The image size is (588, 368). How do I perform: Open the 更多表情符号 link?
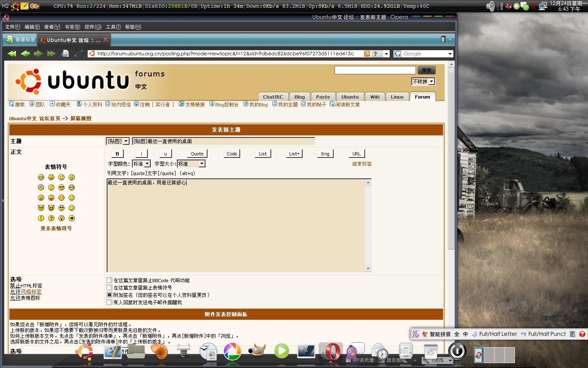56,229
